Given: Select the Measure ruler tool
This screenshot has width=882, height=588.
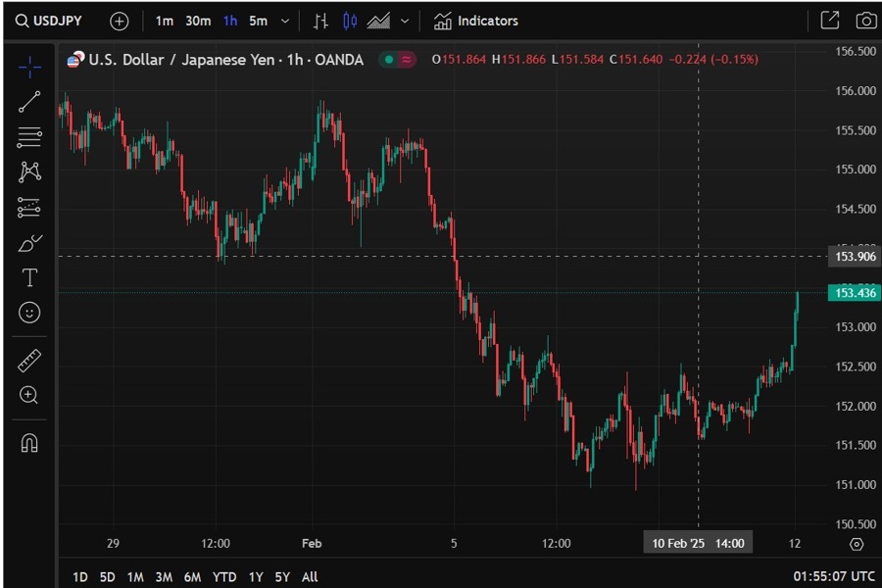Looking at the screenshot, I should coord(29,361).
